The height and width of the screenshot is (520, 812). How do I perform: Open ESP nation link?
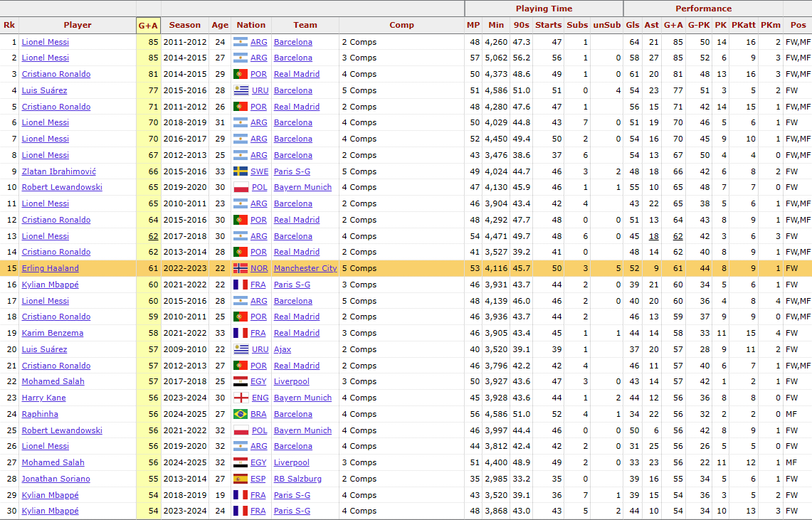pyautogui.click(x=258, y=479)
